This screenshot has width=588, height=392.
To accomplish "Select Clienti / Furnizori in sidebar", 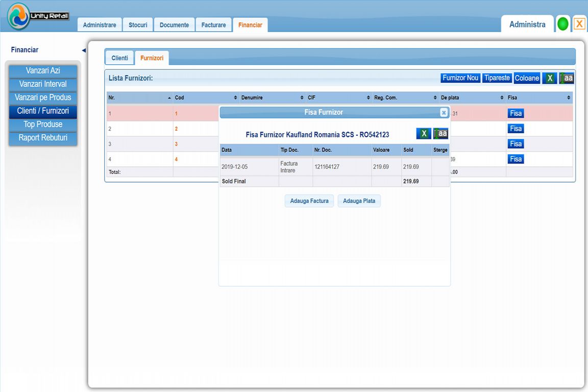I will (43, 111).
